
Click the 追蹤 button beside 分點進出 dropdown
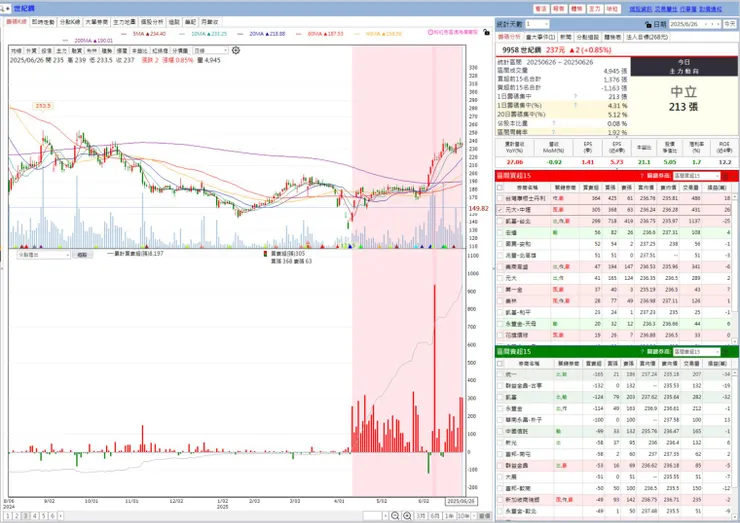(x=83, y=254)
